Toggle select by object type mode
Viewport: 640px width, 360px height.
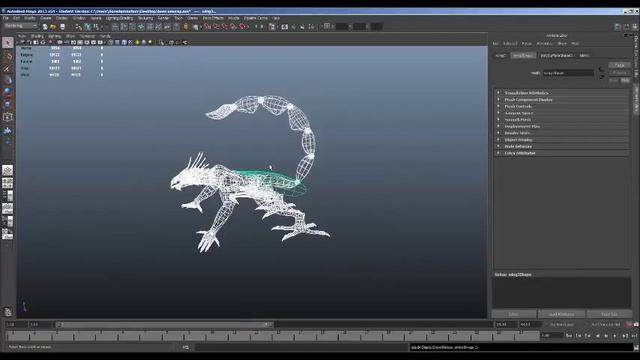click(x=87, y=27)
